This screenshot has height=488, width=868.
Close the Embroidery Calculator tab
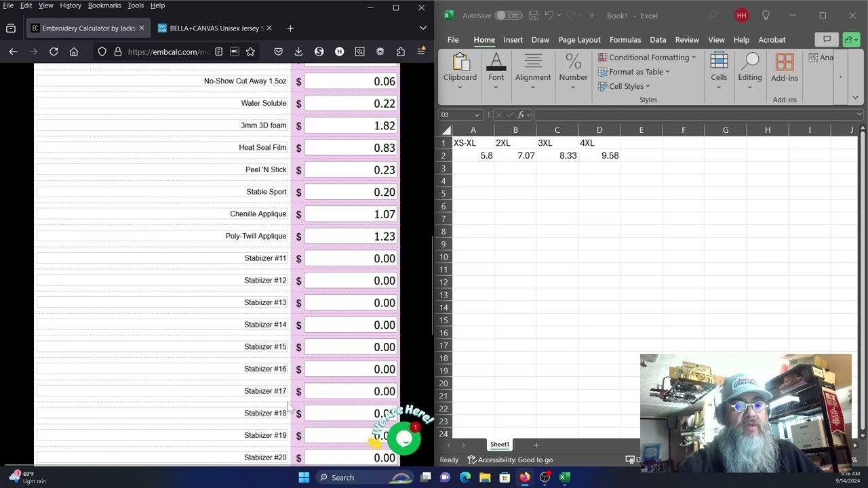click(x=142, y=28)
